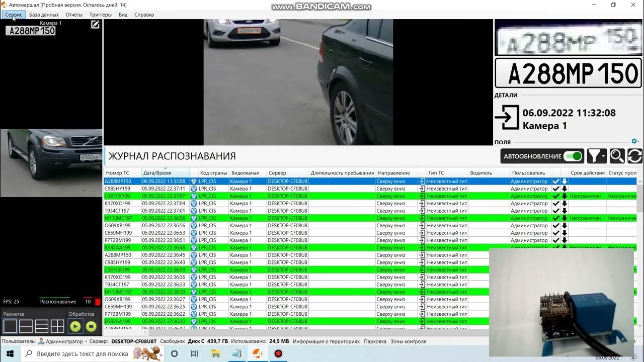Open the Сервис menu

click(14, 15)
